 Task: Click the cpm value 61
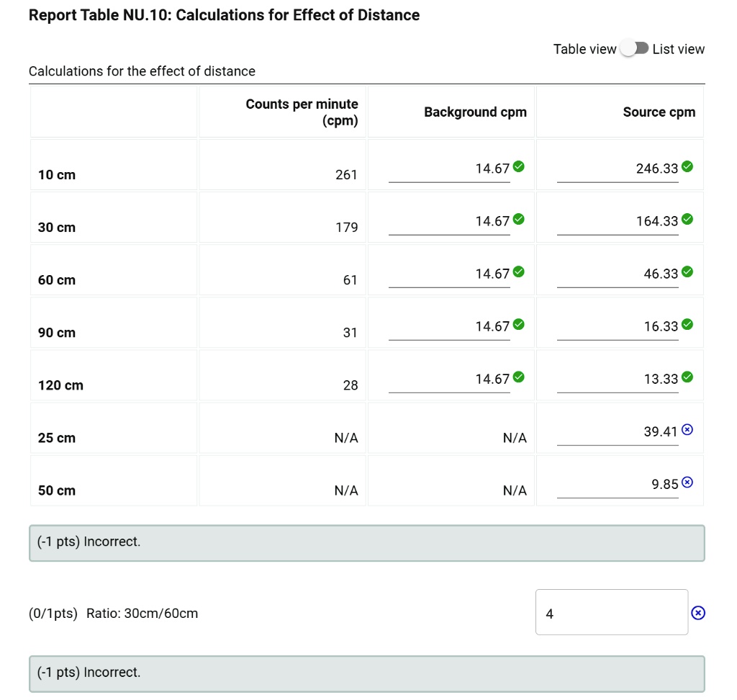click(x=351, y=280)
